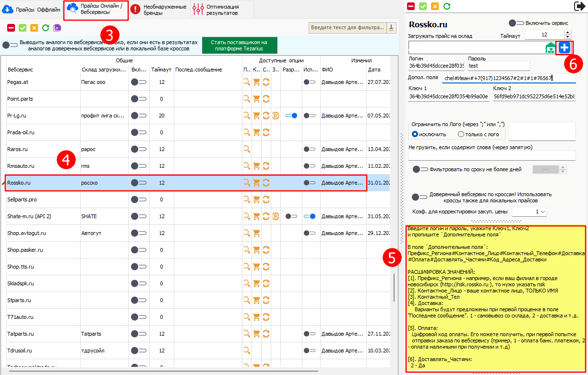Click the sync icon in the Point.parts row
Viewport: 588px width, 375px height.
click(265, 99)
